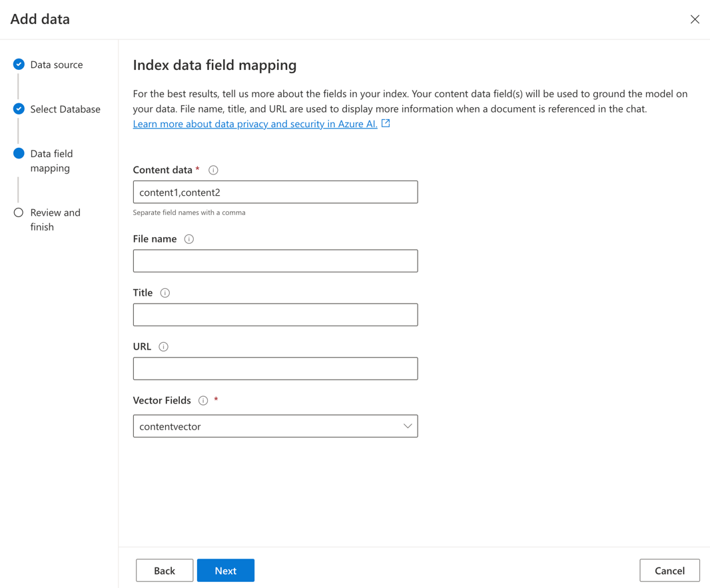Expand the Vector Fields dropdown chevron

pos(408,426)
